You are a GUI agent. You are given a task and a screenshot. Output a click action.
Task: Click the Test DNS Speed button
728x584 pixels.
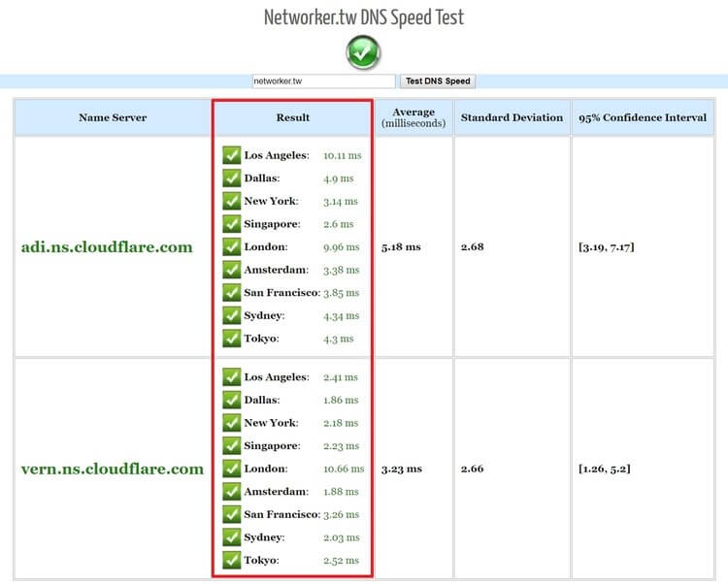pos(438,81)
